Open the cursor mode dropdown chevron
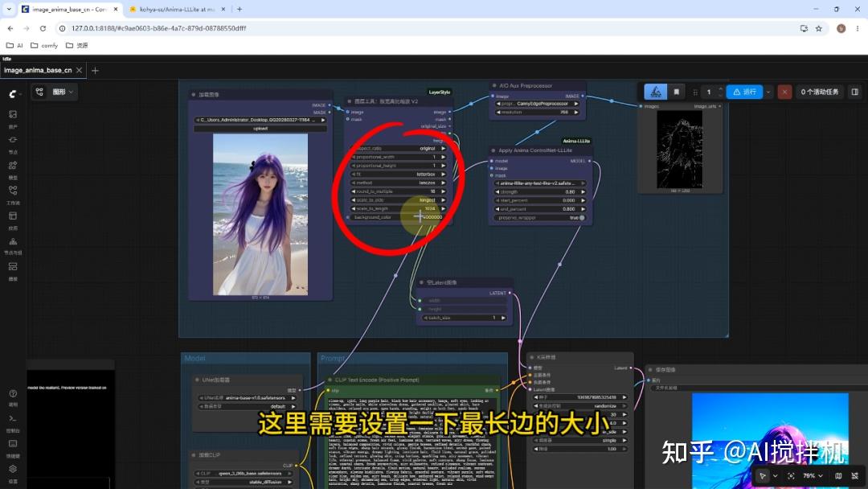Image resolution: width=868 pixels, height=489 pixels. click(x=775, y=475)
